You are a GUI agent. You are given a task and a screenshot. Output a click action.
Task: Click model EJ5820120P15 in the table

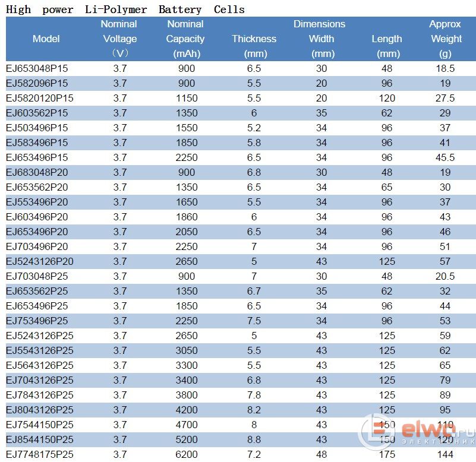[40, 98]
